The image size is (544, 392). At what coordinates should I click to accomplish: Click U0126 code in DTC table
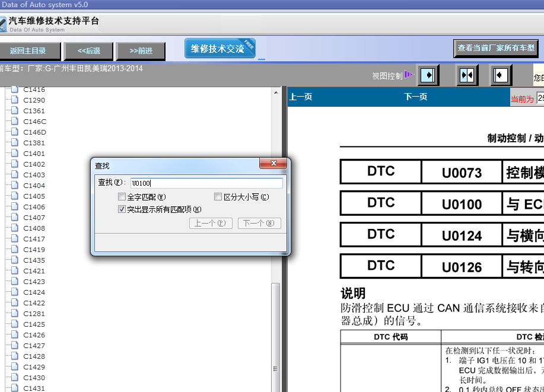pyautogui.click(x=462, y=267)
